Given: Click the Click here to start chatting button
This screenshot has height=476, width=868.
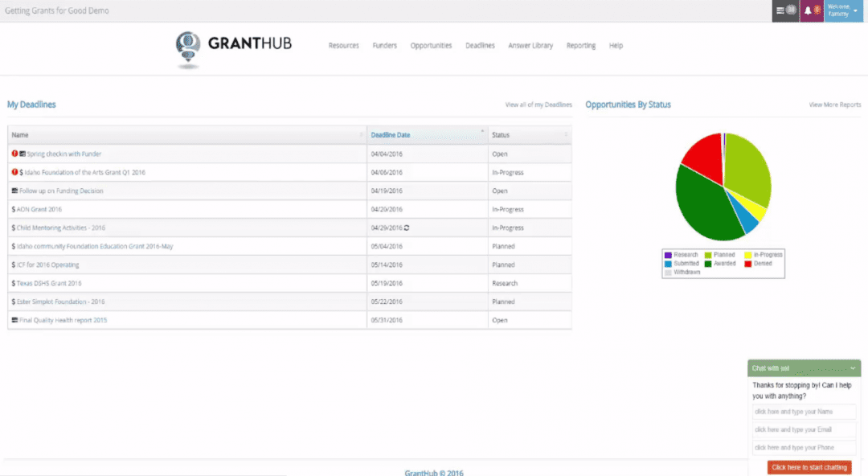Looking at the screenshot, I should [808, 467].
